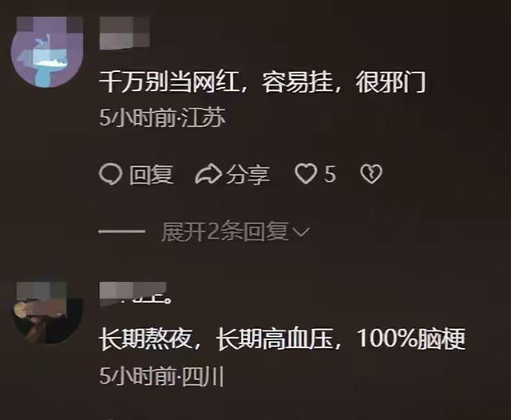Click the 回复 label text
The height and width of the screenshot is (420, 511).
point(151,175)
